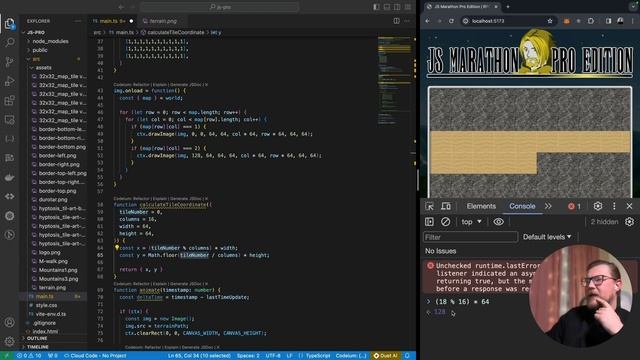Clear the console in DevTools

pyautogui.click(x=445, y=222)
